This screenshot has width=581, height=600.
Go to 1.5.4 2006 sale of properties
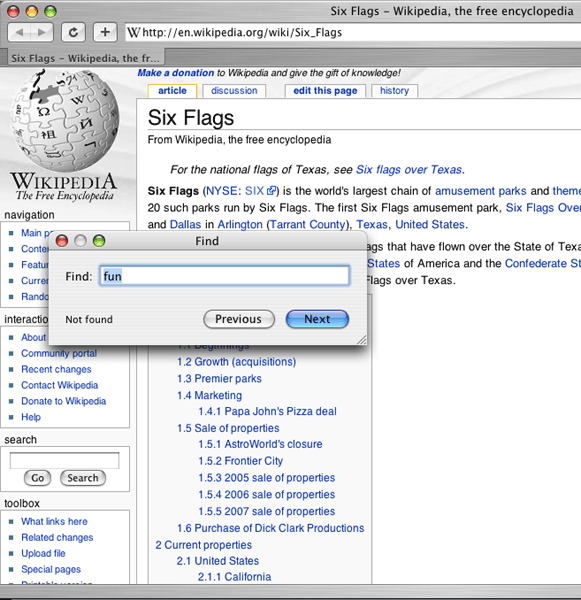266,495
